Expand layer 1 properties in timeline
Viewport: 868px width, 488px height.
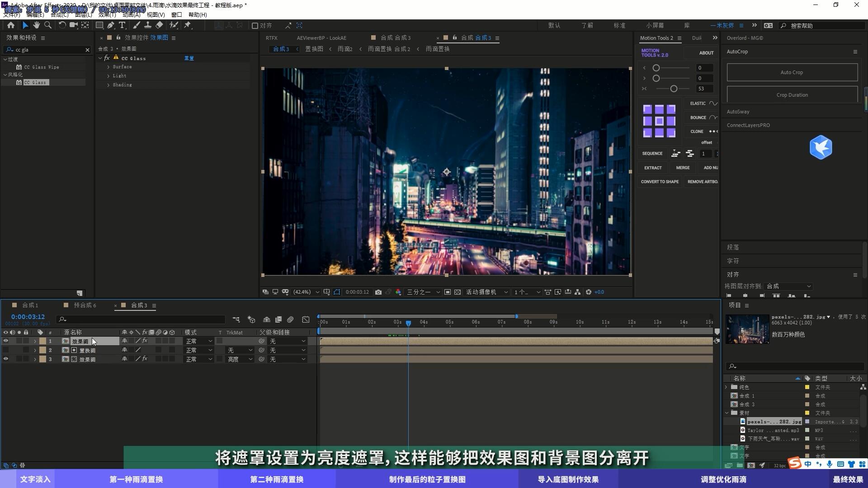[x=35, y=342]
